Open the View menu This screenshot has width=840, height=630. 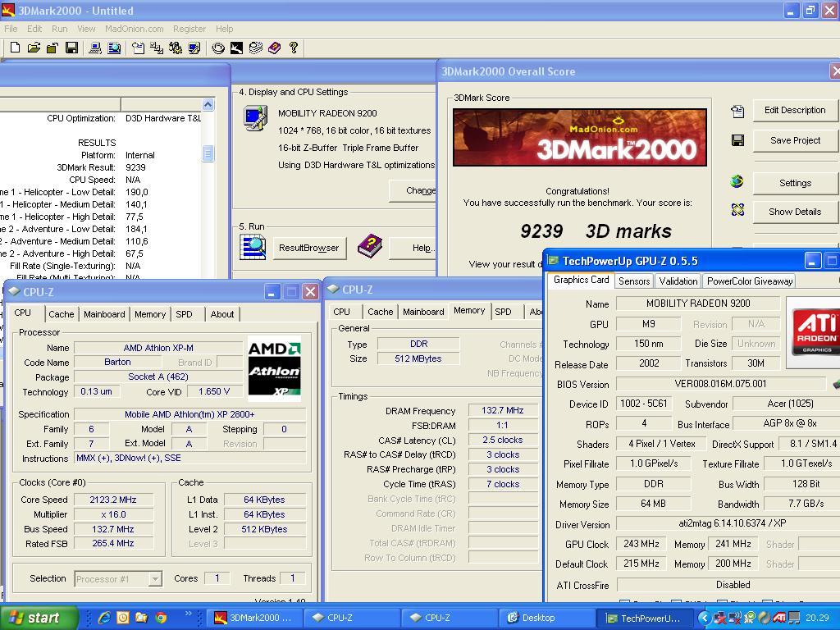pyautogui.click(x=86, y=29)
